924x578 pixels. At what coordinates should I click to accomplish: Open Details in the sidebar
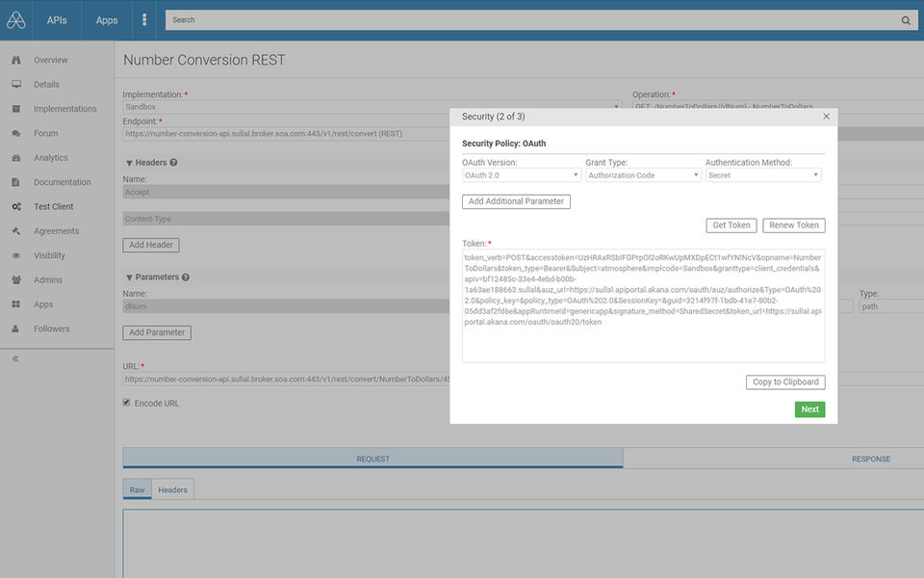46,85
